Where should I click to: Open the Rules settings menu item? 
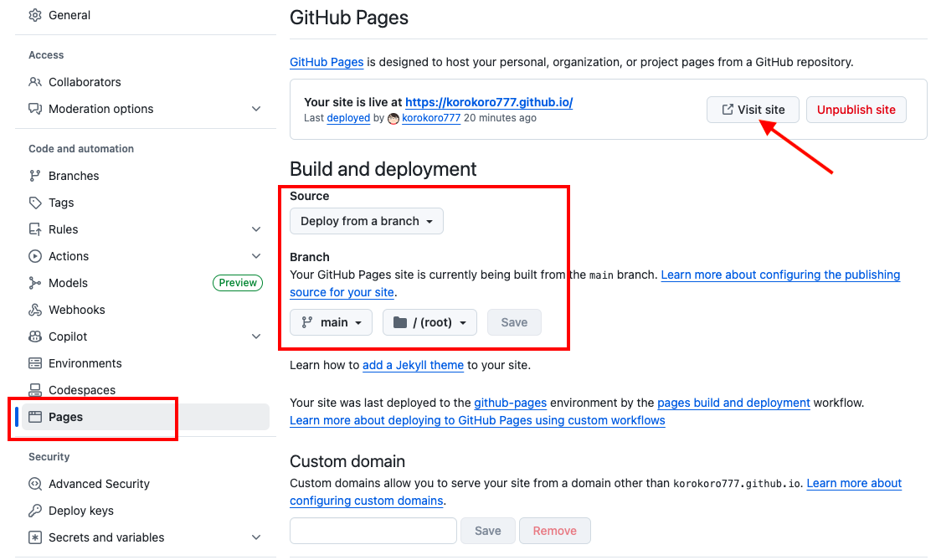point(63,229)
